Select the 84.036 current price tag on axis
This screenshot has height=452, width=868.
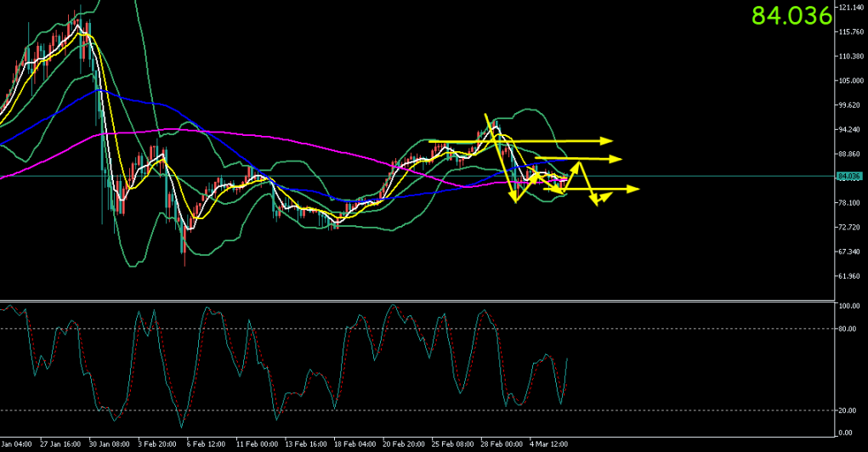(849, 176)
